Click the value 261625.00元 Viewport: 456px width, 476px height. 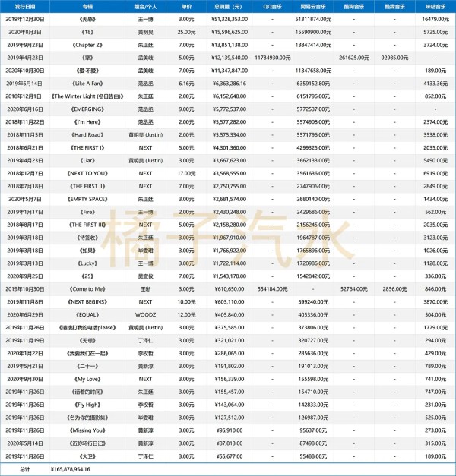point(354,58)
